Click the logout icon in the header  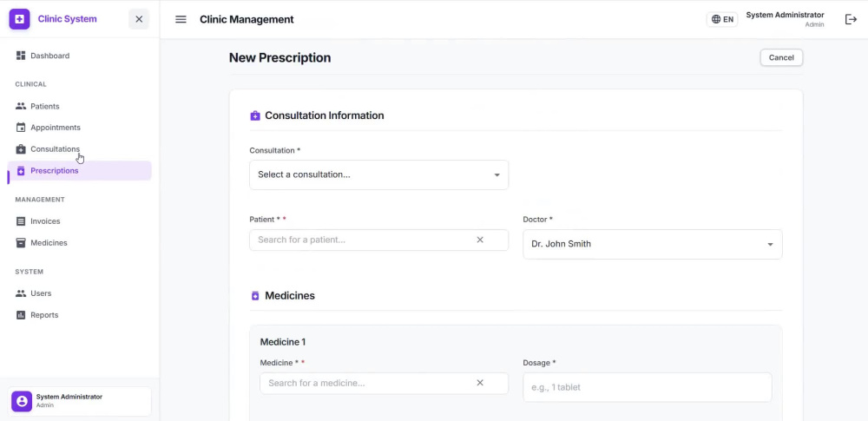[x=851, y=19]
